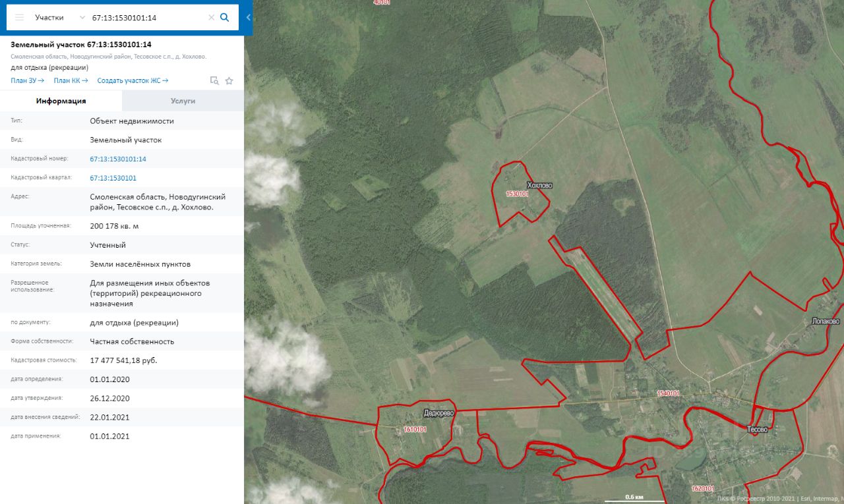Screen dimensions: 844x504
Task: Open the План ЗУ link
Action: (27, 80)
